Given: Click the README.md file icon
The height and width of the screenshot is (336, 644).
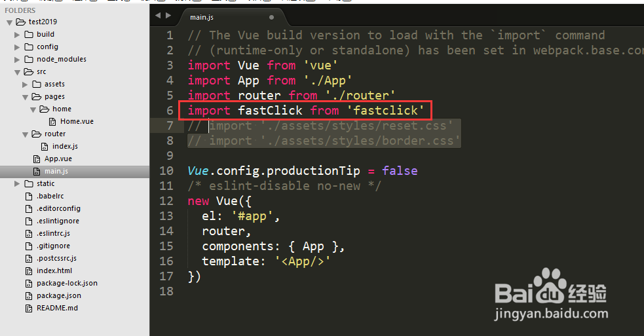Looking at the screenshot, I should [29, 308].
